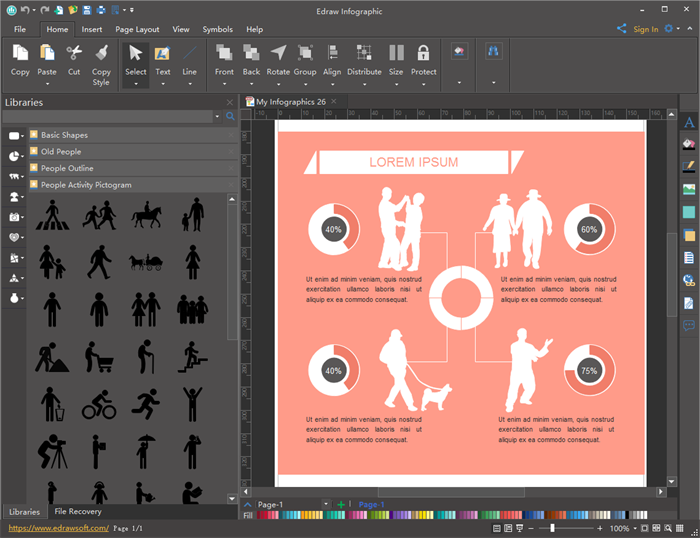This screenshot has width=700, height=538.
Task: Open the Page Layout ribbon tab
Action: point(137,30)
